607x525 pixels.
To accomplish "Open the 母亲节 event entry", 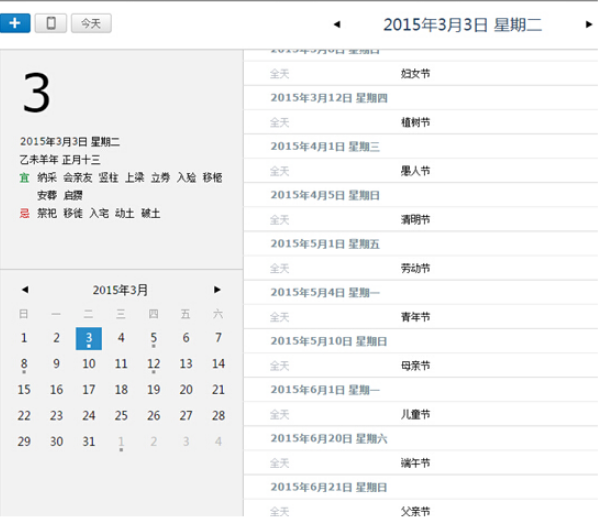I will (415, 366).
